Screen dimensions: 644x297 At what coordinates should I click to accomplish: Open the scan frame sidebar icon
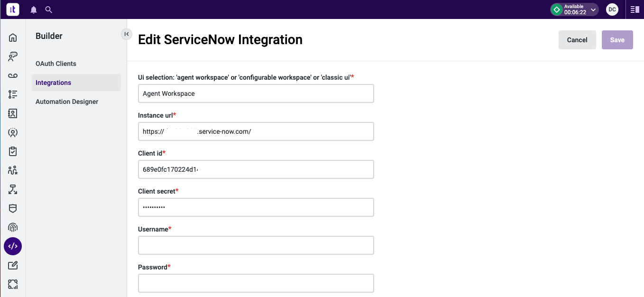click(x=13, y=284)
